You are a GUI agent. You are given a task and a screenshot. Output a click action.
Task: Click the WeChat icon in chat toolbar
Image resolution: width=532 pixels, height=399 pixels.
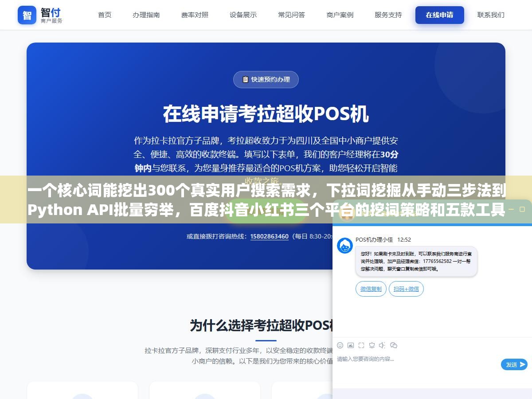[x=393, y=345]
